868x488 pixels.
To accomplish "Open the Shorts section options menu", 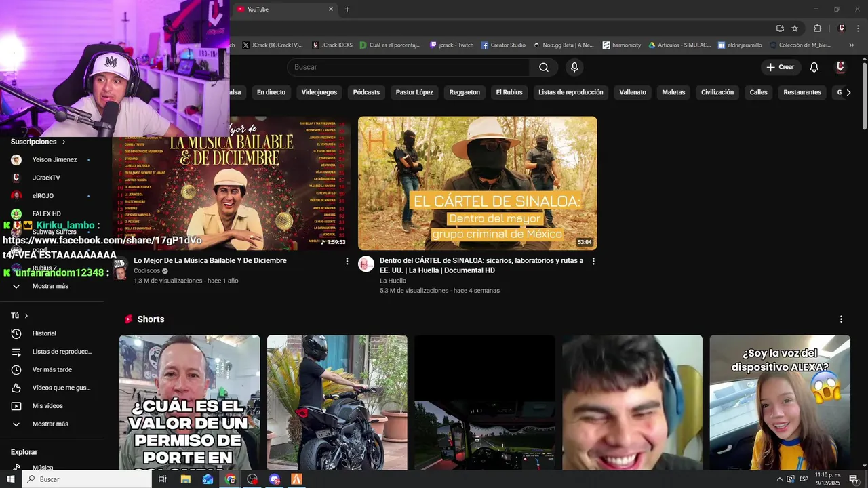I will pyautogui.click(x=841, y=319).
